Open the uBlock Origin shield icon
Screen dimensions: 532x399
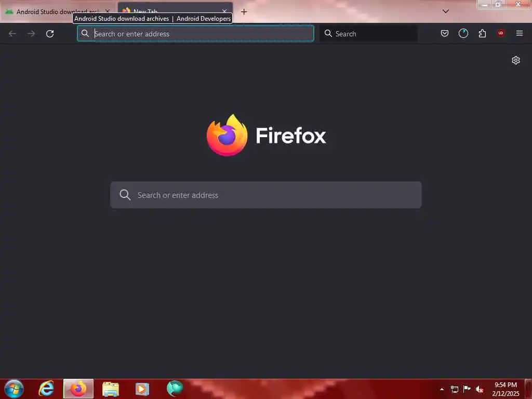[501, 33]
